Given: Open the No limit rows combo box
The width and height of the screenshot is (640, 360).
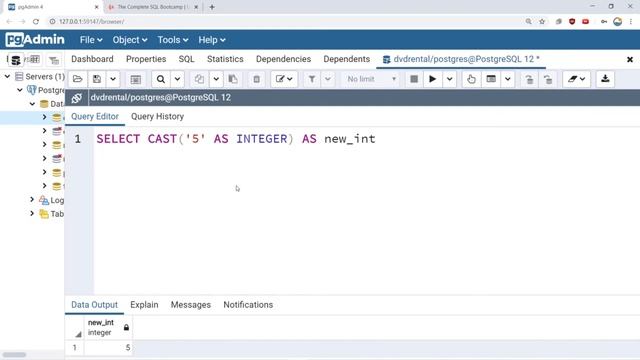Looking at the screenshot, I should tap(371, 79).
